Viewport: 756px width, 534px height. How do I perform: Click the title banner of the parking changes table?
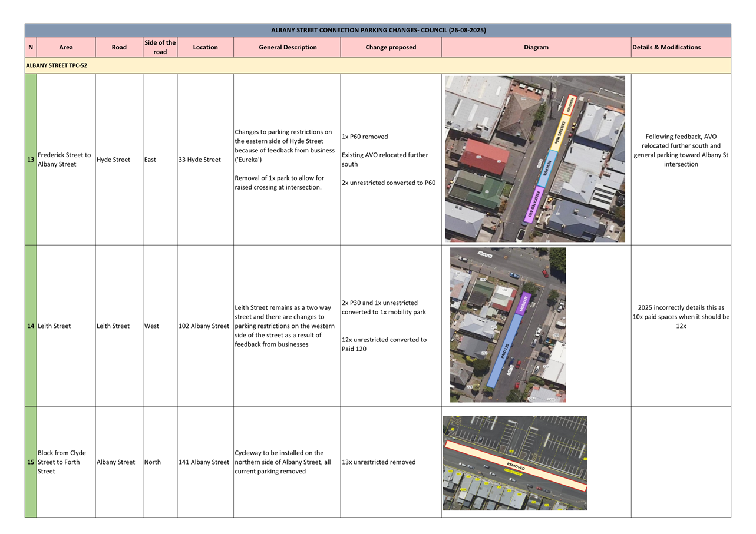tap(378, 30)
